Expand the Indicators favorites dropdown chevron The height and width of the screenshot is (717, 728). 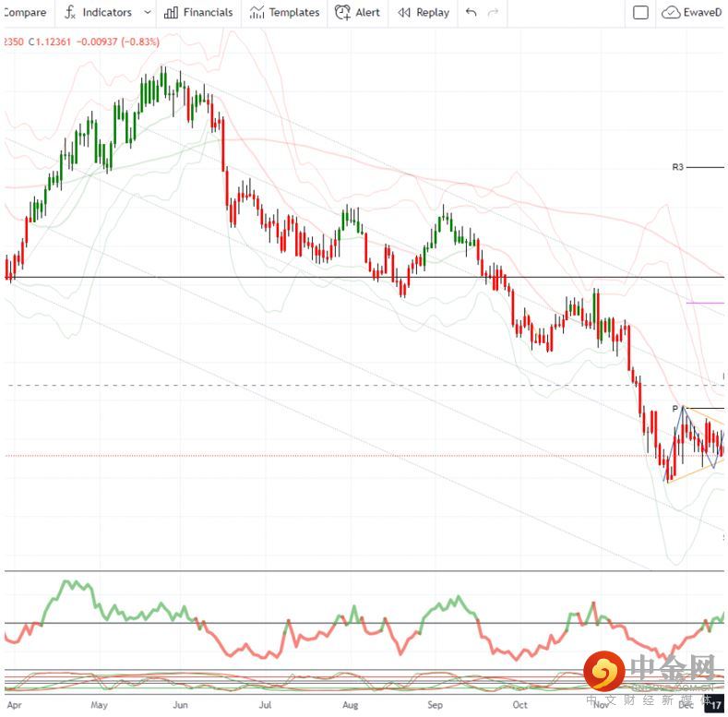(148, 13)
